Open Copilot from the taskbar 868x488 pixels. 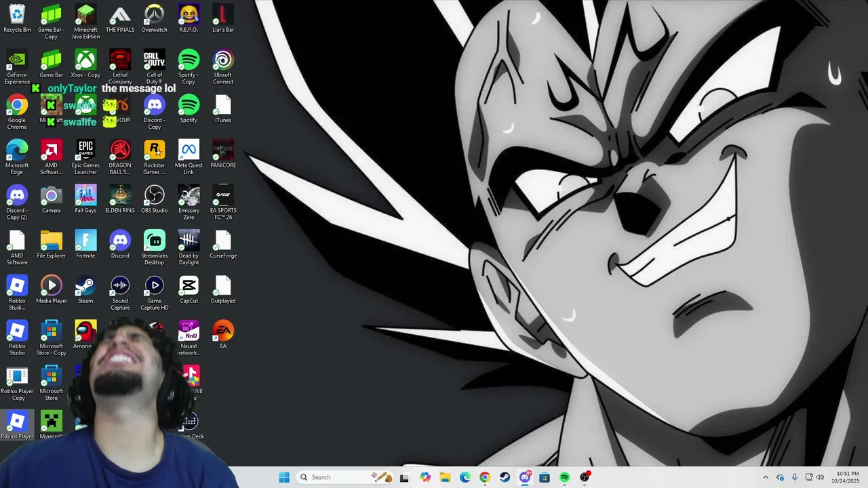pos(425,477)
